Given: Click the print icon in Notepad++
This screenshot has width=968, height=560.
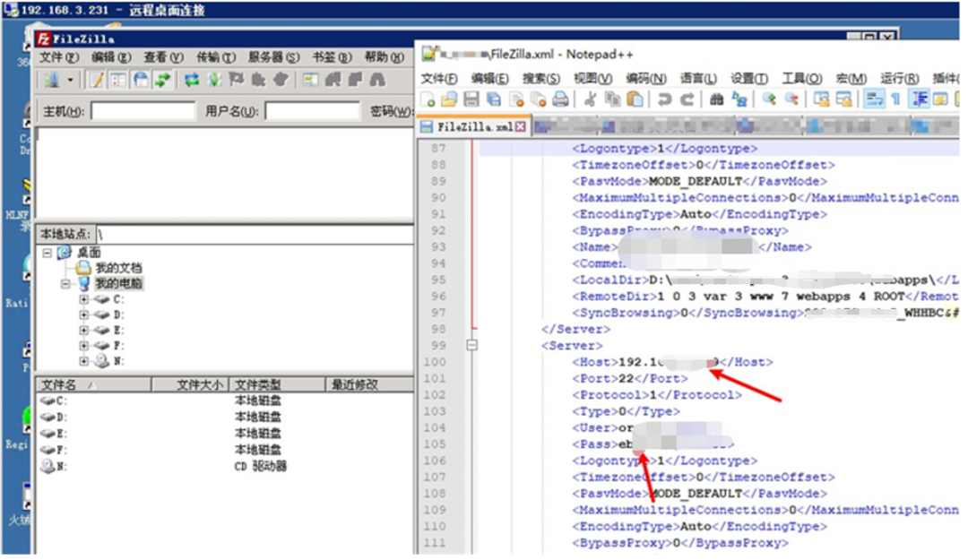Looking at the screenshot, I should coord(560,99).
